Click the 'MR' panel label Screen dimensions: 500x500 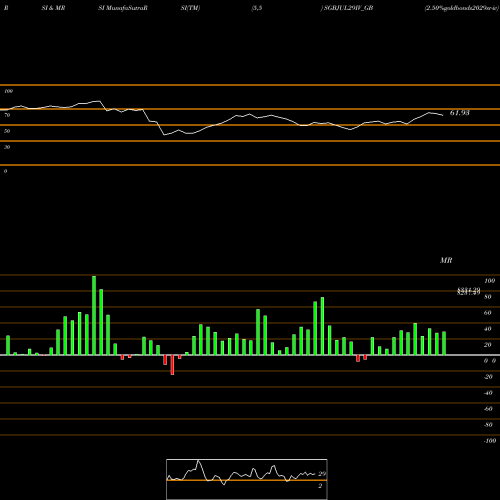[446, 260]
